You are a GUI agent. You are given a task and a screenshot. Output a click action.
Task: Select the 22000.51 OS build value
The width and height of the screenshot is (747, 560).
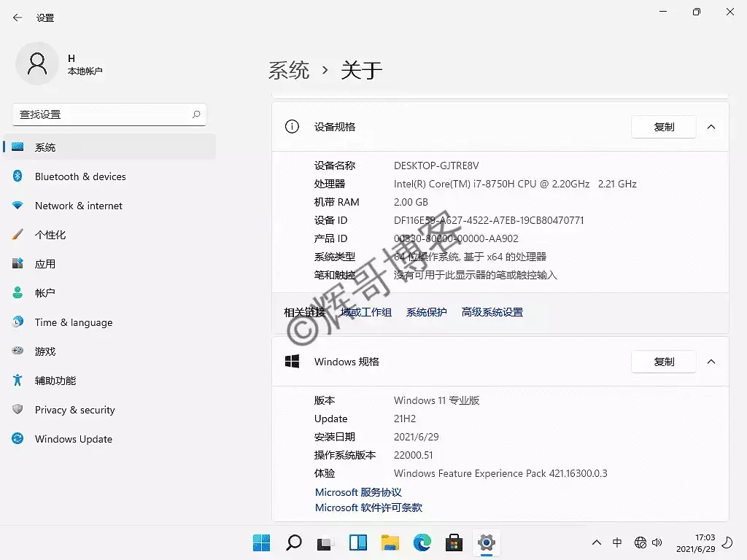[414, 455]
